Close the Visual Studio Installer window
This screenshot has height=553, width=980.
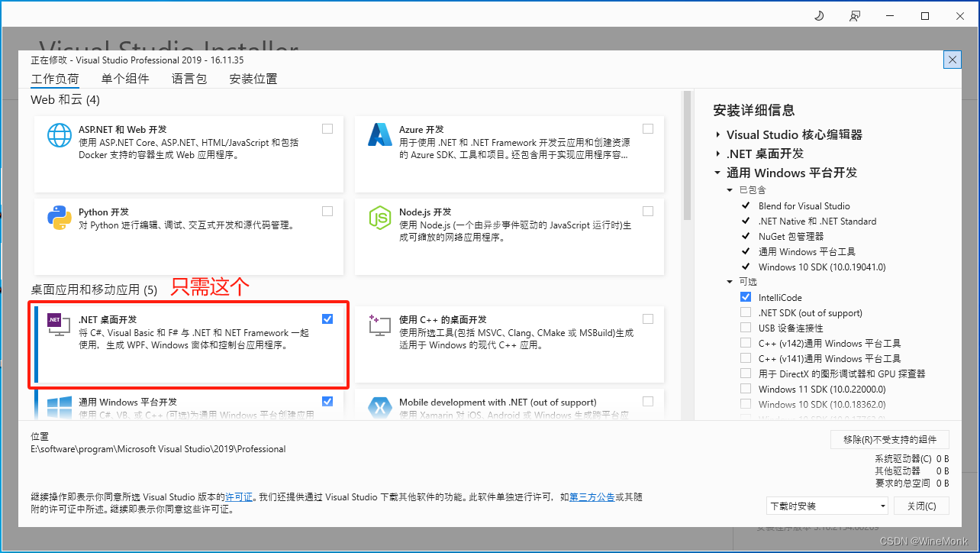pos(960,16)
